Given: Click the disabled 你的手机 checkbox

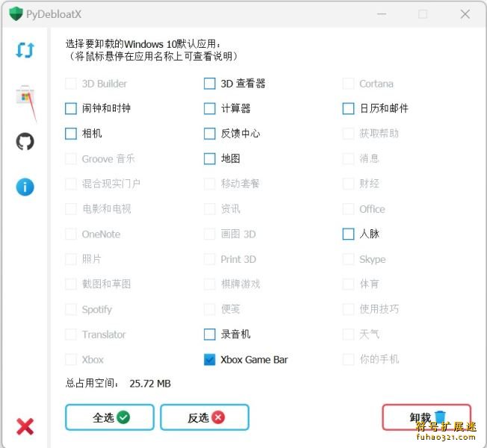Looking at the screenshot, I should tap(348, 359).
